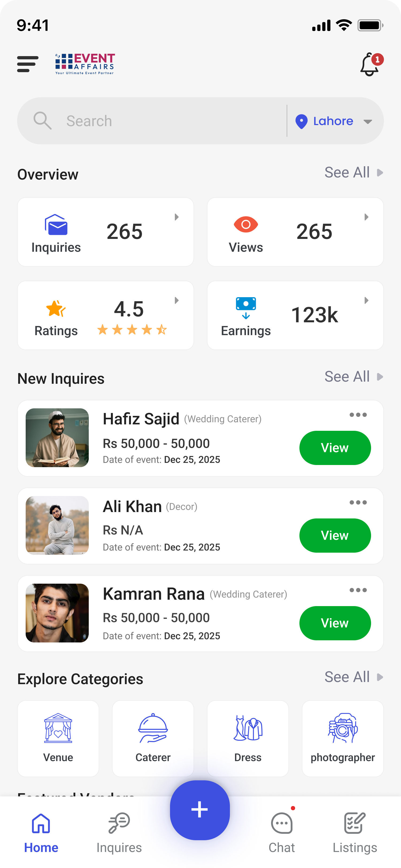Image resolution: width=401 pixels, height=868 pixels.
Task: Open the hamburger menu icon
Action: tap(28, 64)
